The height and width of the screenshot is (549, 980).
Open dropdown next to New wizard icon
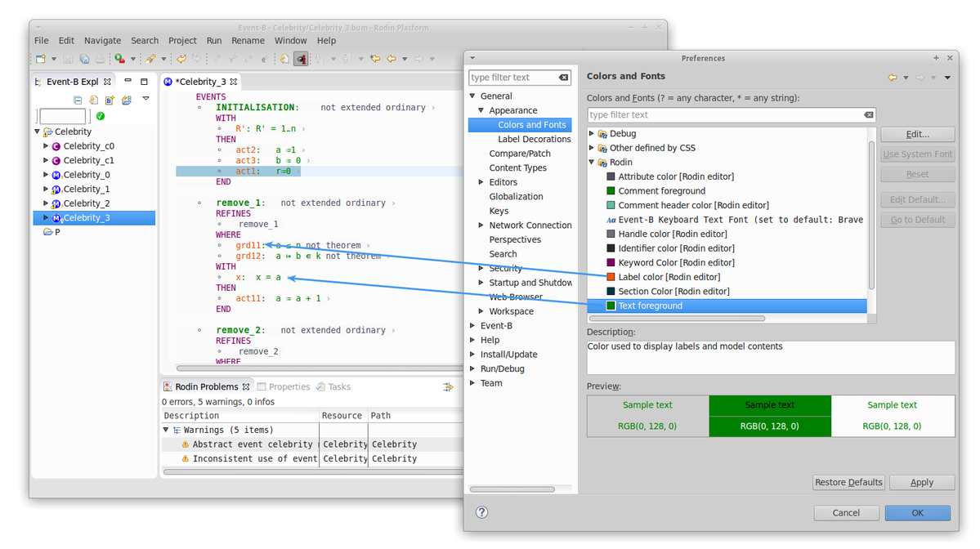pos(54,60)
